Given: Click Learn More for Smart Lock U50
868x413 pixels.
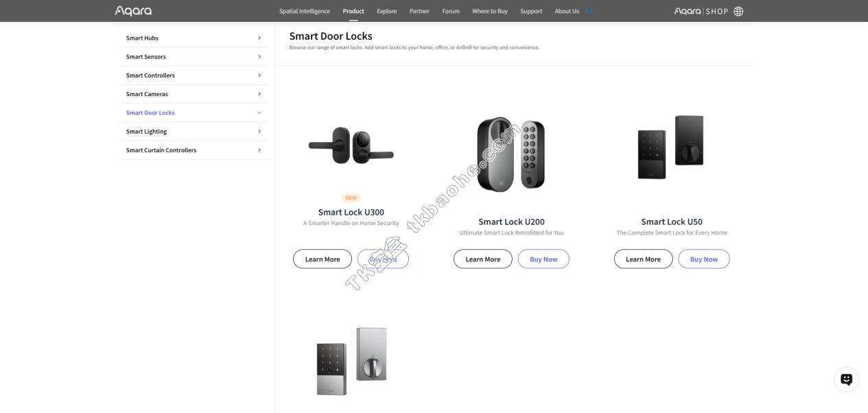Looking at the screenshot, I should 644,259.
